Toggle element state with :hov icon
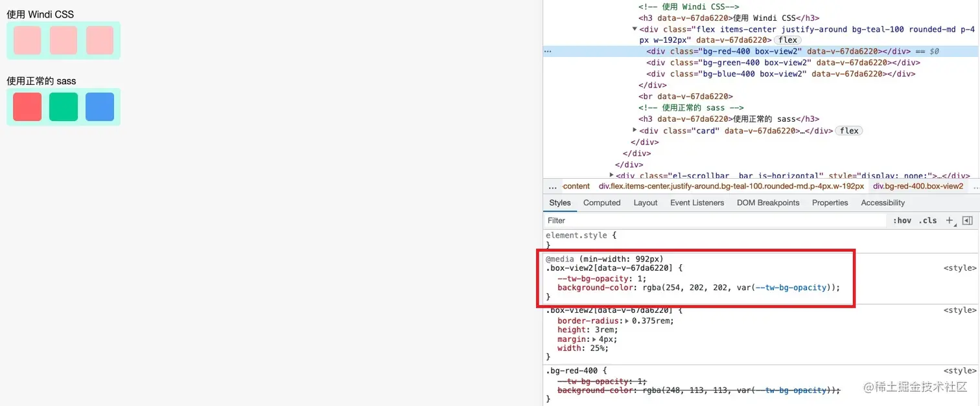980x406 pixels. click(x=902, y=220)
